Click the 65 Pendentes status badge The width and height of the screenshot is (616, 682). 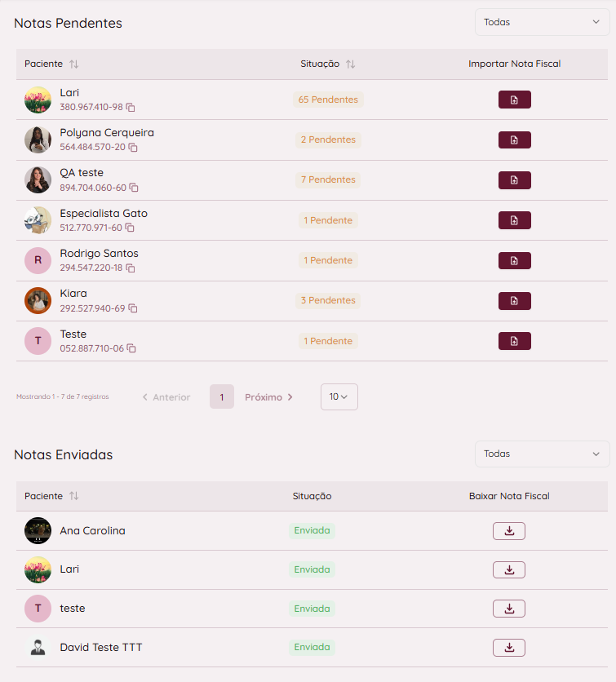point(328,100)
